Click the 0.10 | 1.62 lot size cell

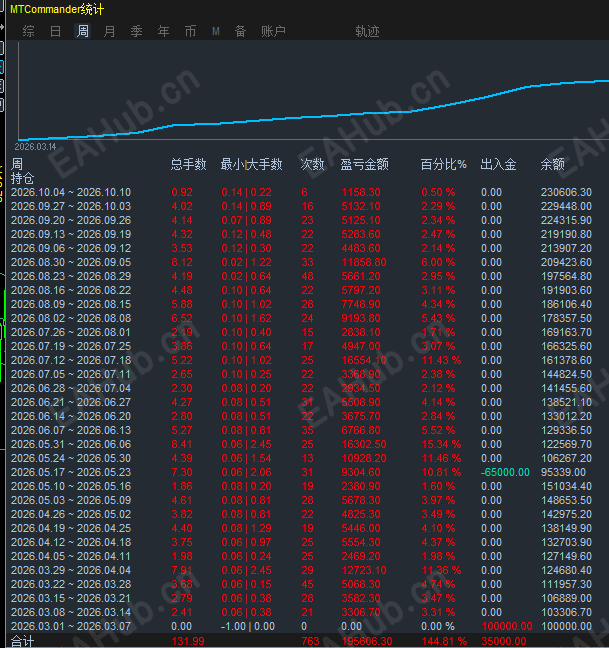pos(246,319)
